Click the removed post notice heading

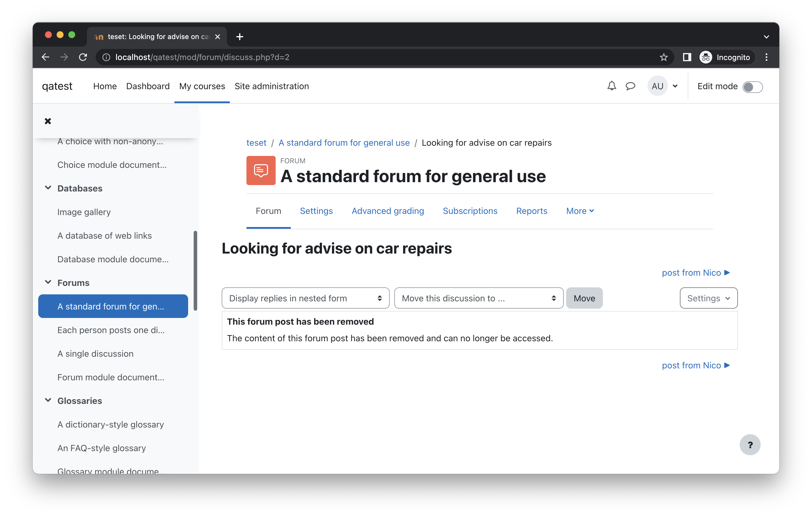300,321
